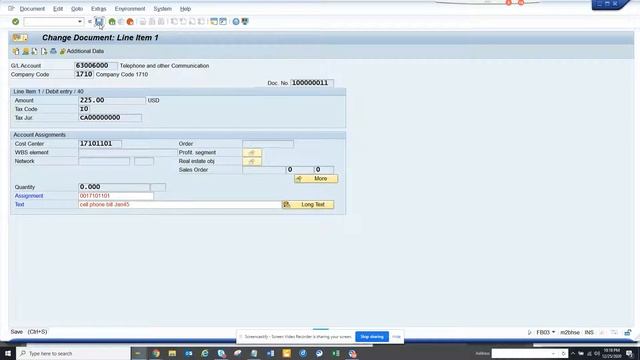640x360 pixels.
Task: Open the System menu
Action: pyautogui.click(x=162, y=9)
